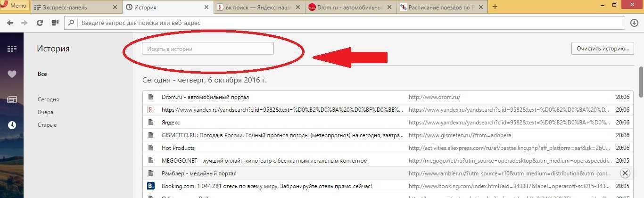Open Speed Dial grid icon in toolbar

[55, 23]
